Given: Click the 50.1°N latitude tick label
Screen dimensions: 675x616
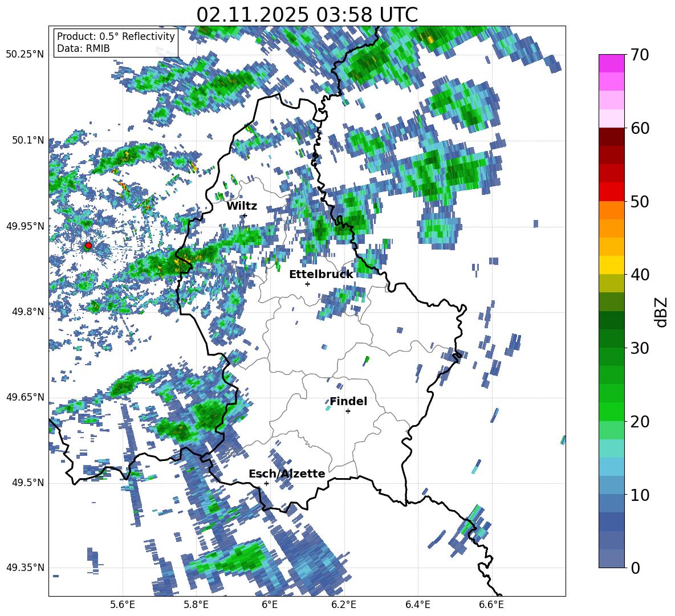Looking at the screenshot, I should click(28, 140).
